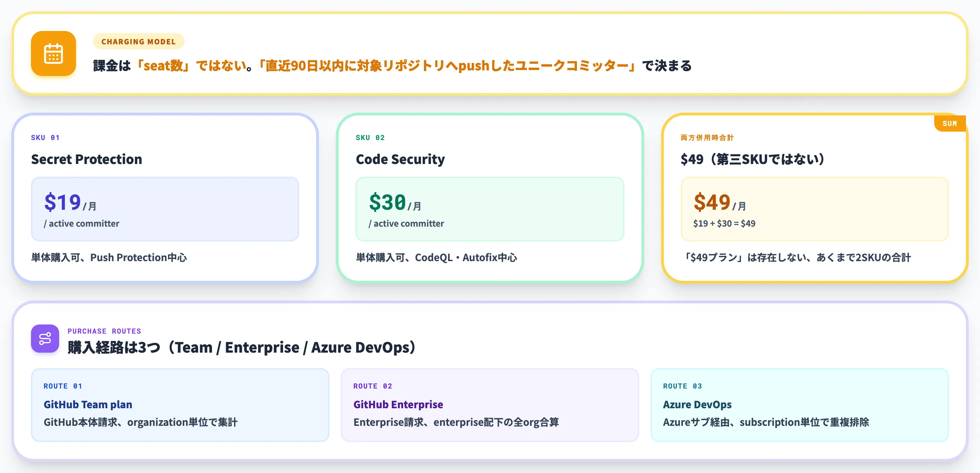
Task: Open the Secret Protection card heading
Action: point(86,159)
